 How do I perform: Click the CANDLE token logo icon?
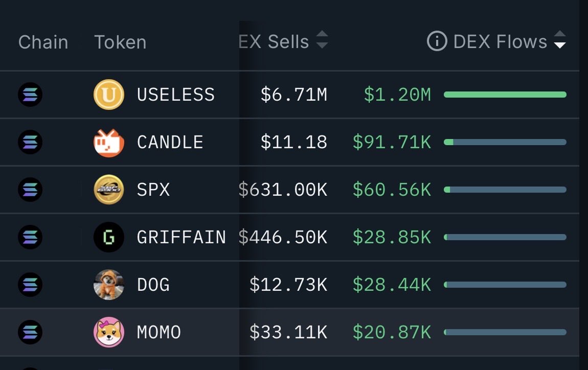pos(109,142)
